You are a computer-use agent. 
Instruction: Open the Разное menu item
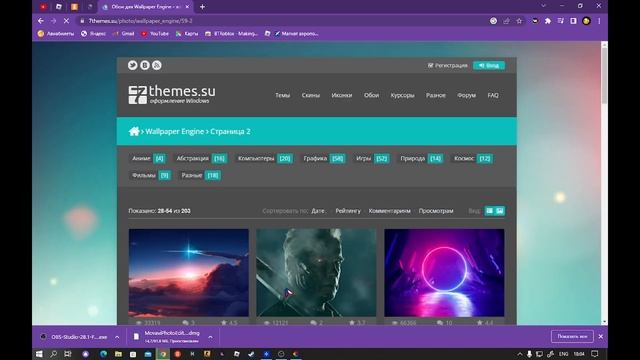coord(436,95)
